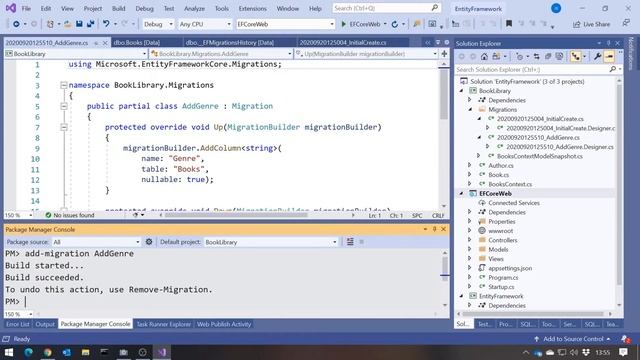Select Author.cs in Solution Explorer
Viewport: 640px width, 360px height.
[501, 165]
